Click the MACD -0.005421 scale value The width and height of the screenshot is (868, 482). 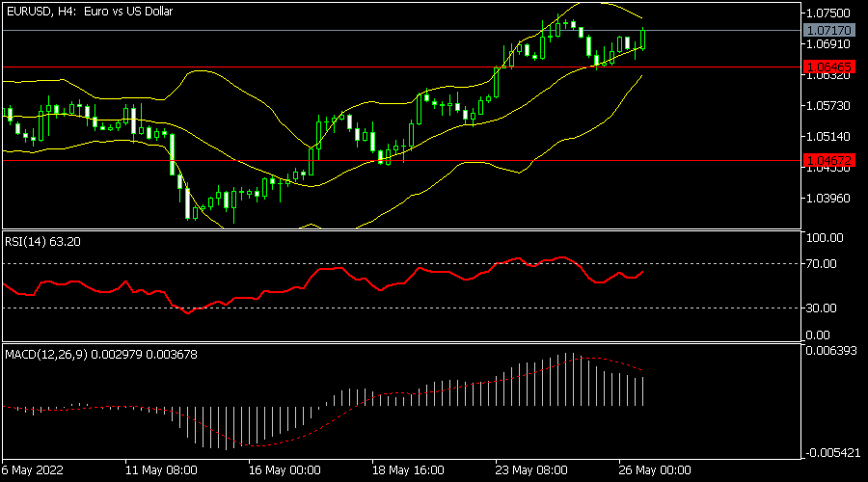[832, 453]
